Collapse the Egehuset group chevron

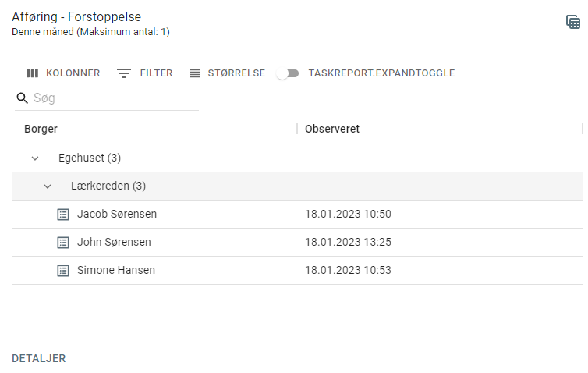pos(35,158)
